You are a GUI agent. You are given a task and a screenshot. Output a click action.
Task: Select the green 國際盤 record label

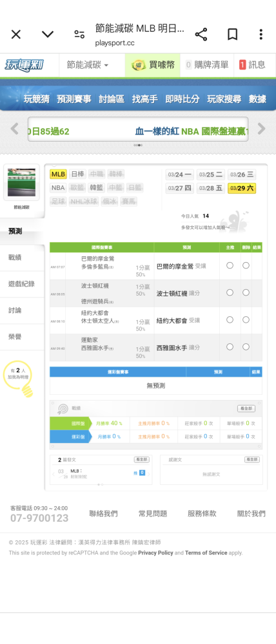point(70,424)
